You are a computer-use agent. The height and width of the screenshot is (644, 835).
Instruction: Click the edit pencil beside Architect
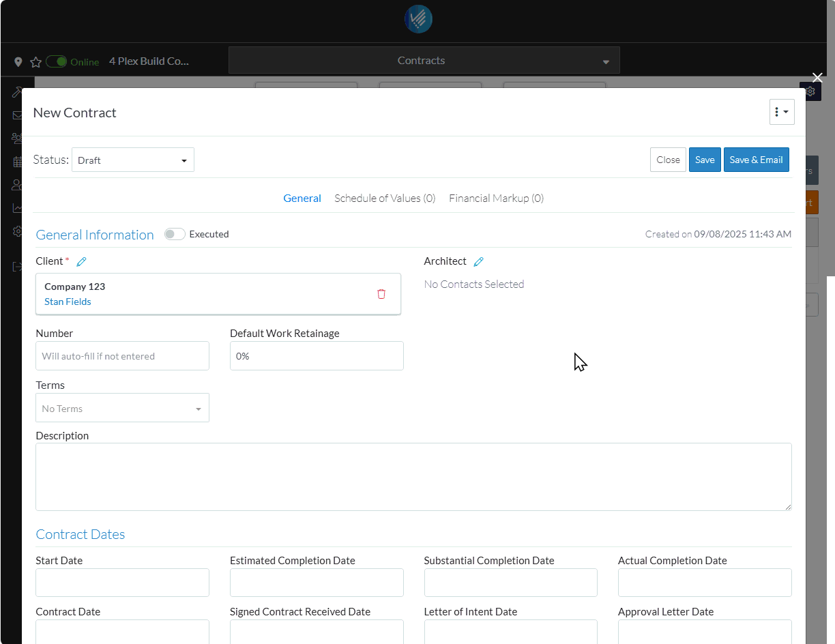pos(478,261)
